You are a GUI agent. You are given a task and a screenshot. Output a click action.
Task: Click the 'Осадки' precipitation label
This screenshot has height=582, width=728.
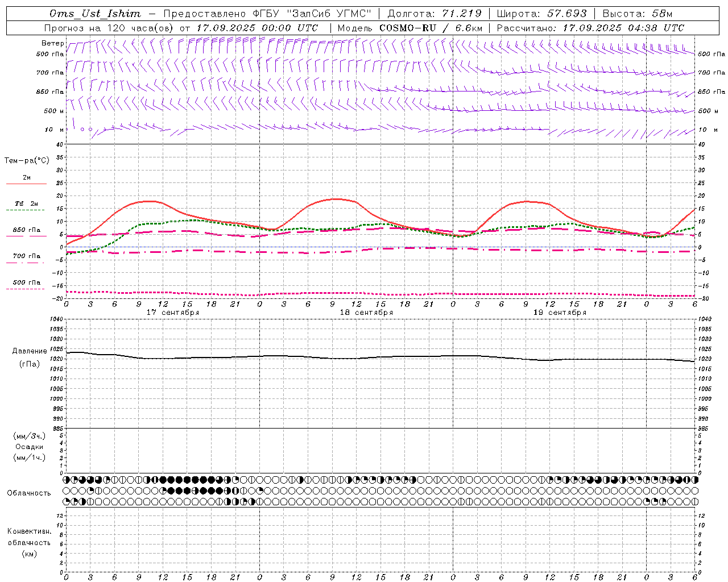(30, 447)
